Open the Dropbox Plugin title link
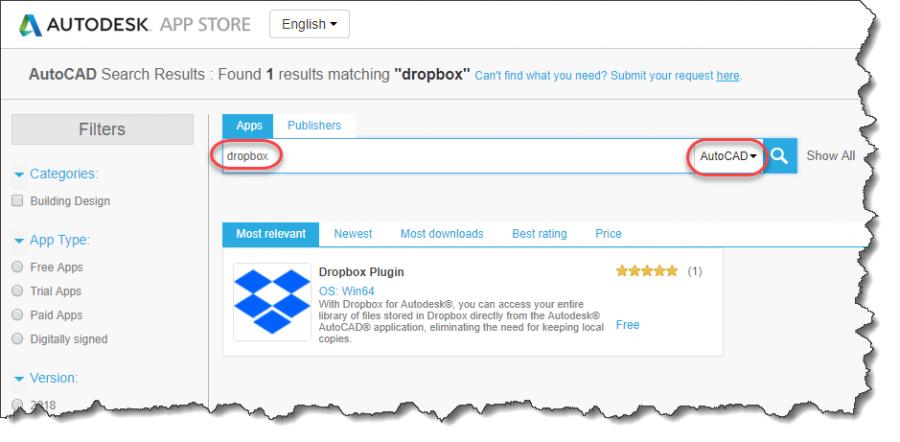Viewport: 900px width, 442px height. [361, 272]
